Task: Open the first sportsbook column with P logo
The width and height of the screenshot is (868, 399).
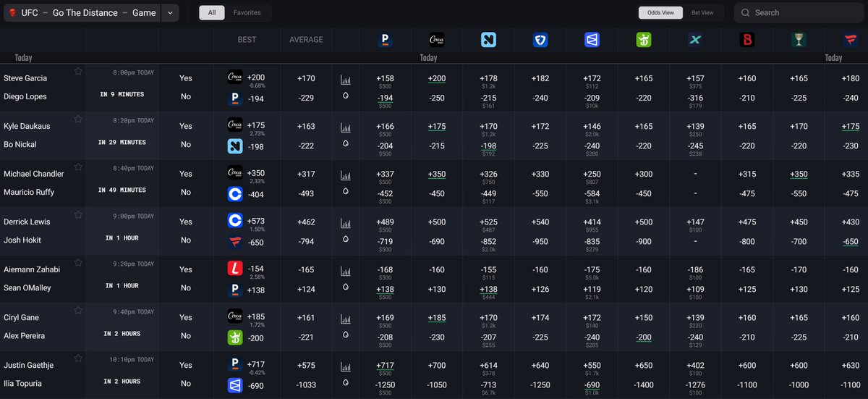Action: [385, 40]
